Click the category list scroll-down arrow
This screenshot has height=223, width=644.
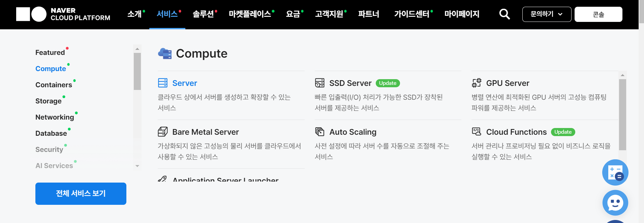coord(137,166)
